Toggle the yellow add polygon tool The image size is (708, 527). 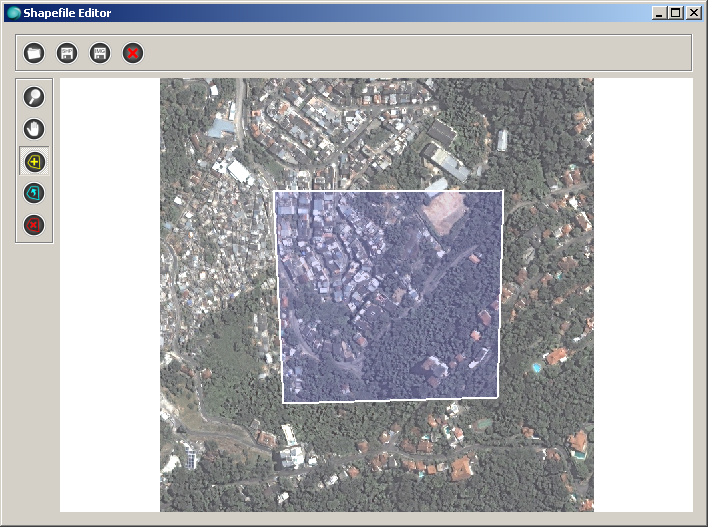[x=34, y=161]
